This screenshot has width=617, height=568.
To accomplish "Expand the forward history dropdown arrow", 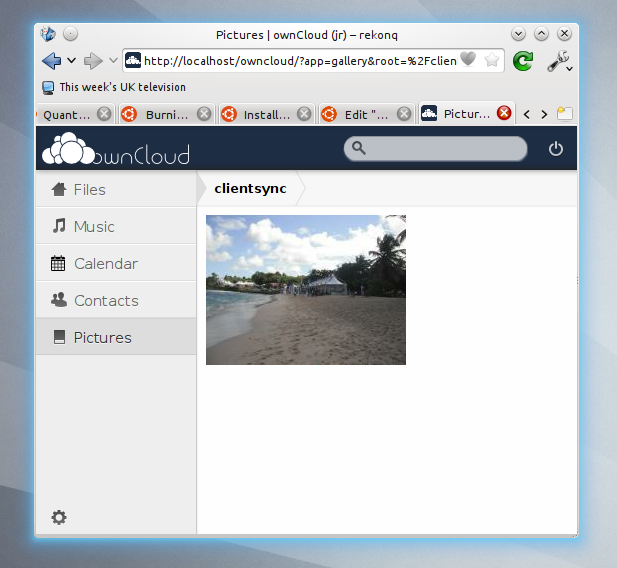I will point(113,61).
